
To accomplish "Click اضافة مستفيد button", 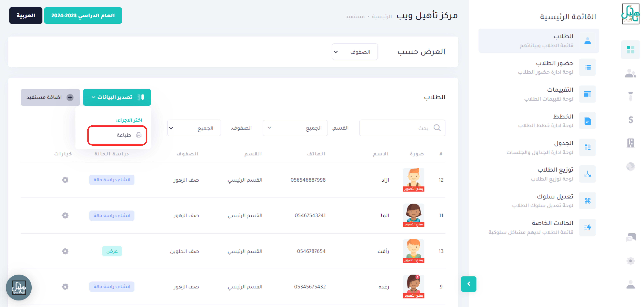I will coord(50,97).
